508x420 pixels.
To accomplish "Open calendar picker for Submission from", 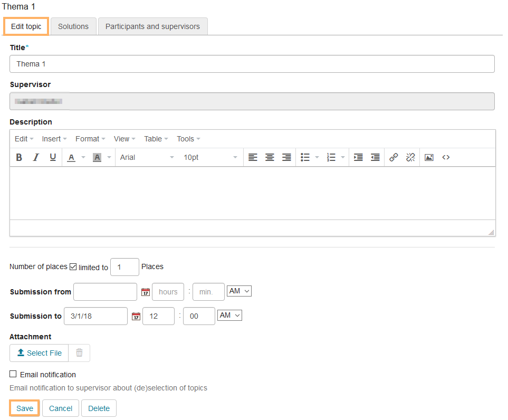I will point(146,292).
